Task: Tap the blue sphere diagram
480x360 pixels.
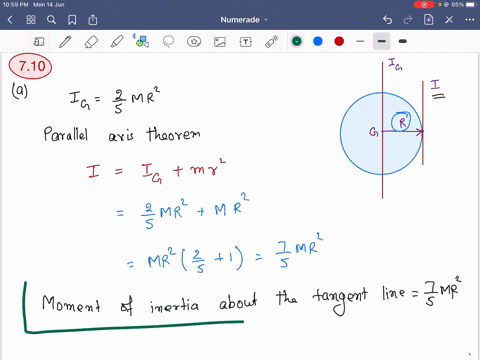Action: tap(382, 133)
